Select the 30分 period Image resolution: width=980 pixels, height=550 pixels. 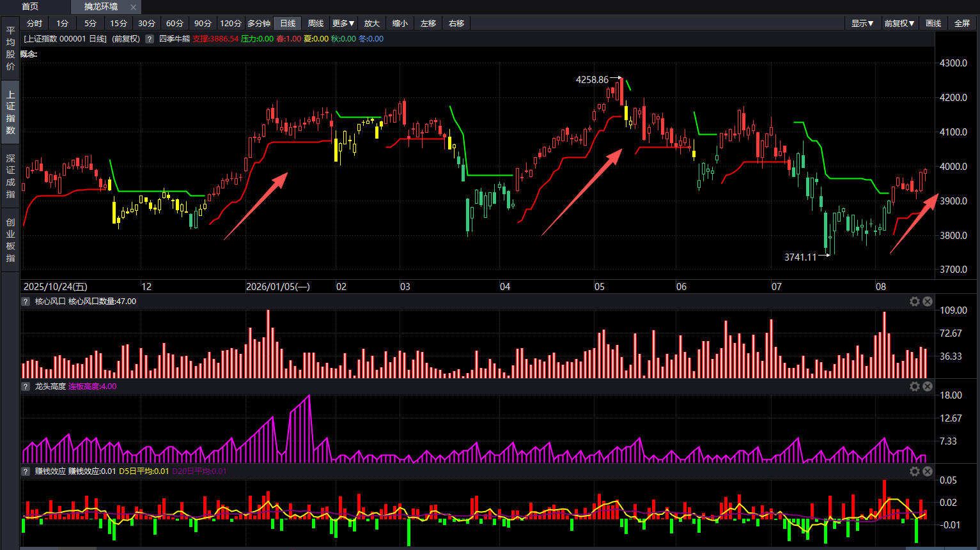[x=147, y=23]
